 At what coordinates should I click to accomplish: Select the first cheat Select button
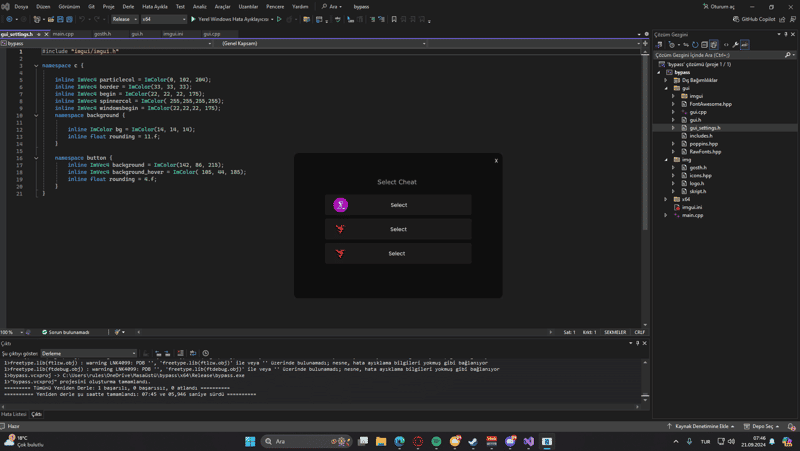[x=398, y=205]
